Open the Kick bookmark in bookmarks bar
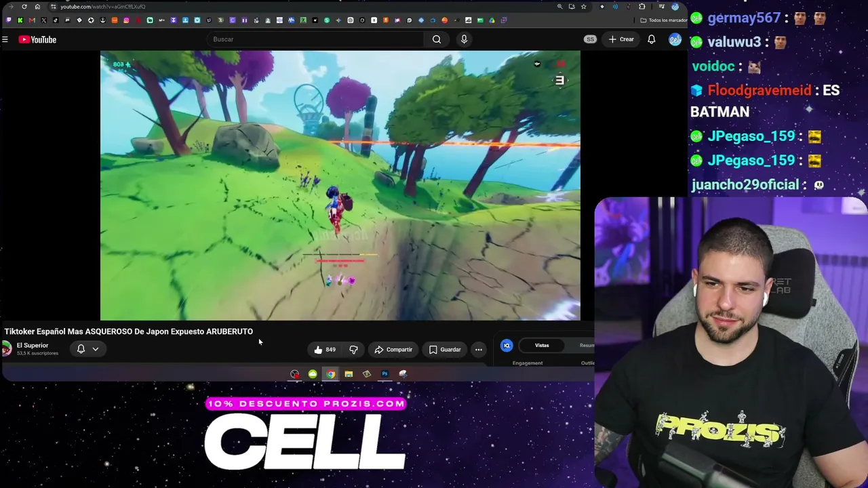The width and height of the screenshot is (868, 488). point(20,20)
